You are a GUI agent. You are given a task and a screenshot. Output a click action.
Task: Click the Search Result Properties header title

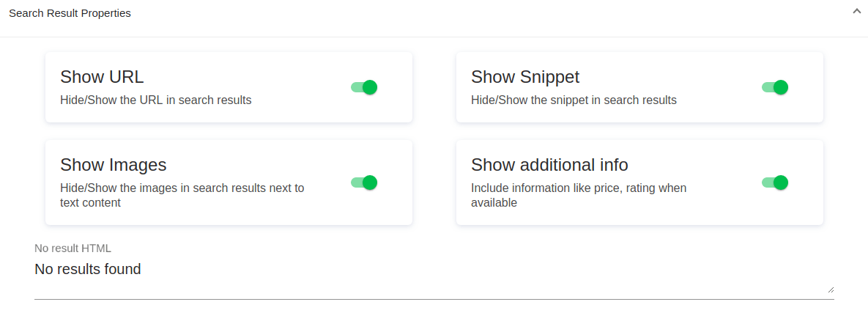[70, 13]
